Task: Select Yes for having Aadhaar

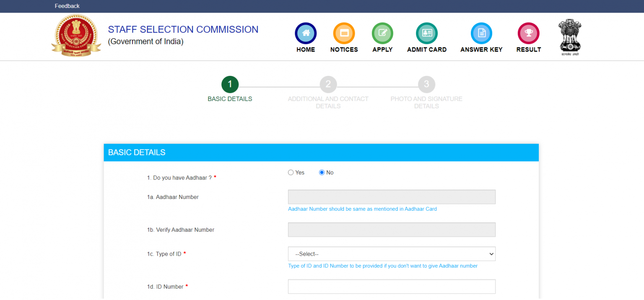Action: 291,173
